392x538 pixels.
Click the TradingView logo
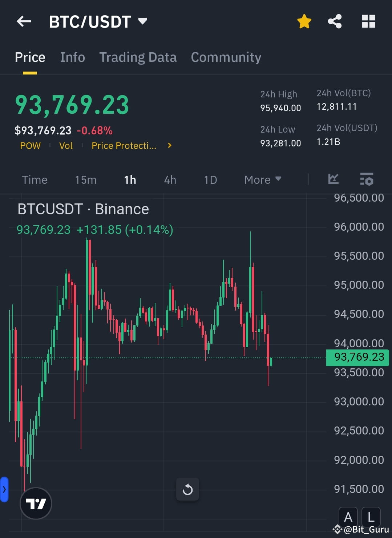tap(36, 503)
